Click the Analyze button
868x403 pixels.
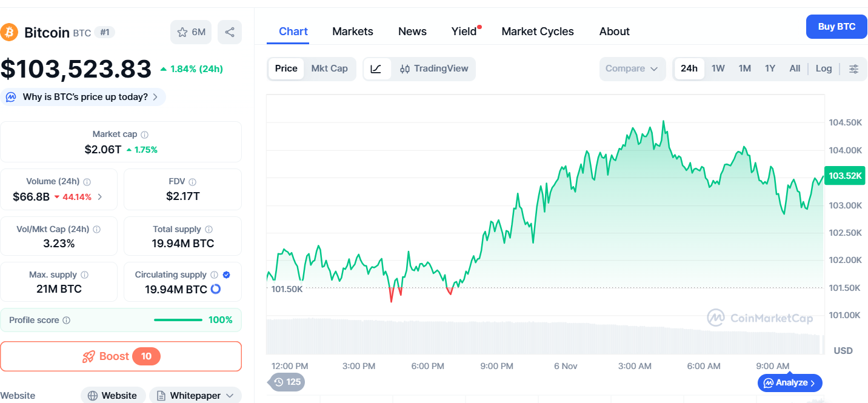pyautogui.click(x=790, y=383)
